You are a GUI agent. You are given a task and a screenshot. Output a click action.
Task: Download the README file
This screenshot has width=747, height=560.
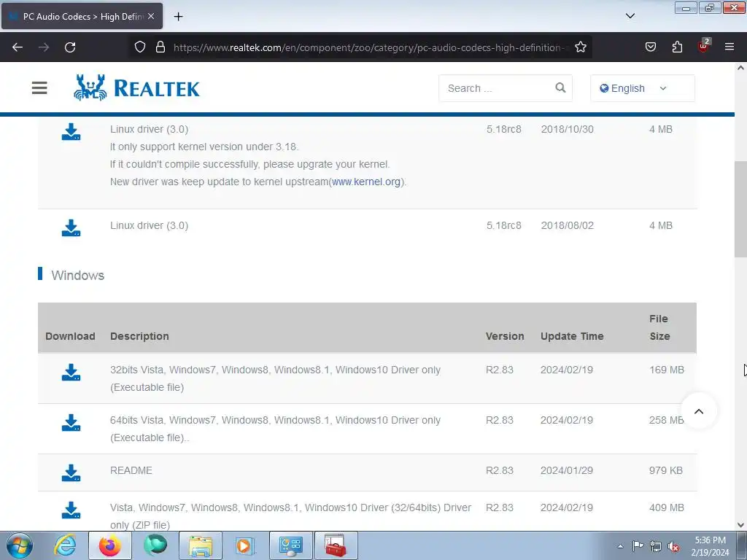point(71,472)
